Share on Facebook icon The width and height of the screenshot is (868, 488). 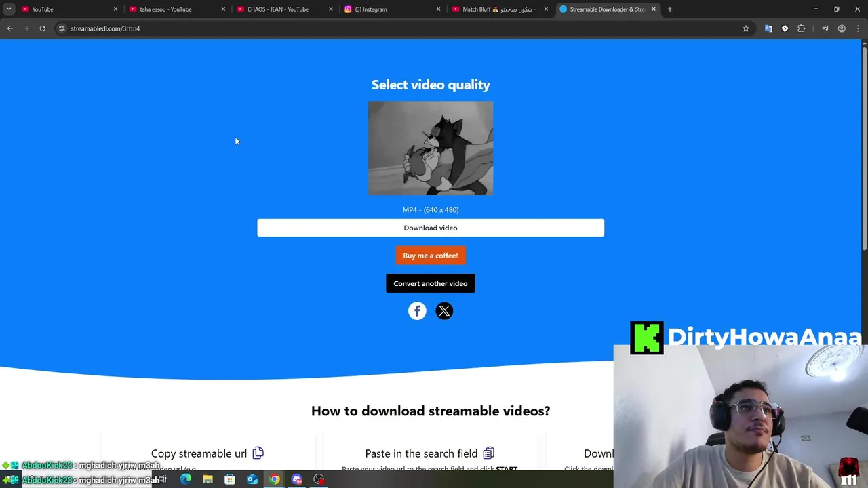(x=417, y=311)
